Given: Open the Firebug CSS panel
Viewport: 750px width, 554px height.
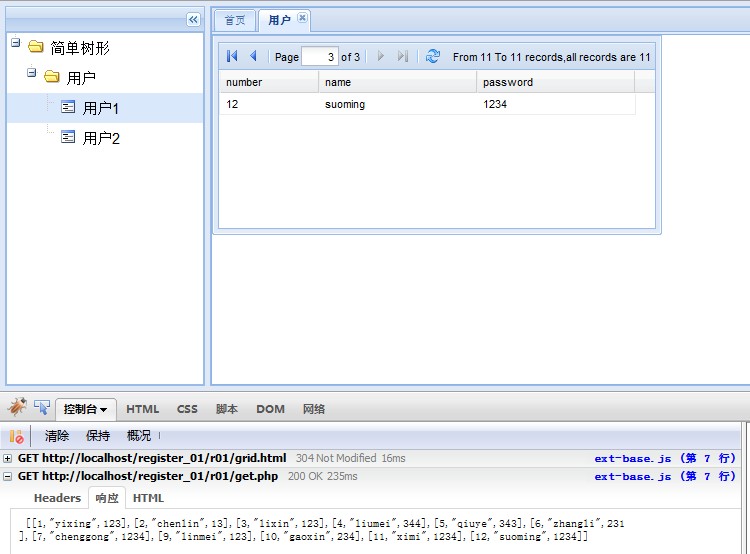Looking at the screenshot, I should click(187, 410).
